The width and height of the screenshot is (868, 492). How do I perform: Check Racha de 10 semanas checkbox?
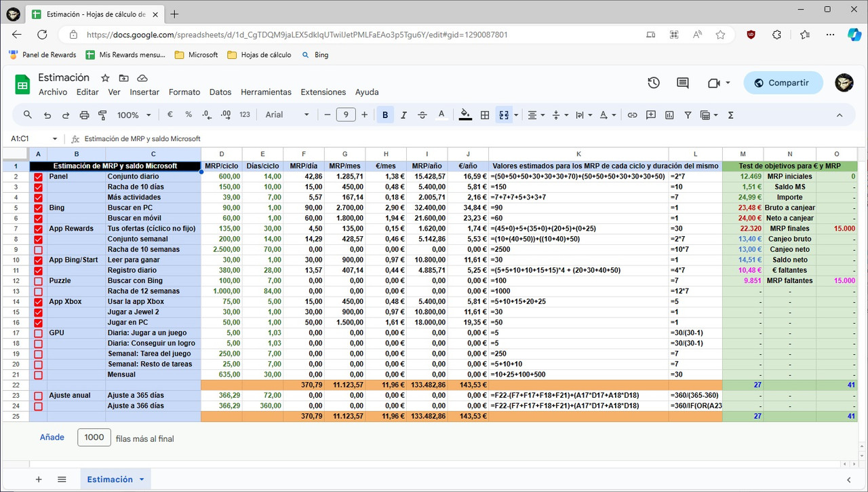click(38, 250)
